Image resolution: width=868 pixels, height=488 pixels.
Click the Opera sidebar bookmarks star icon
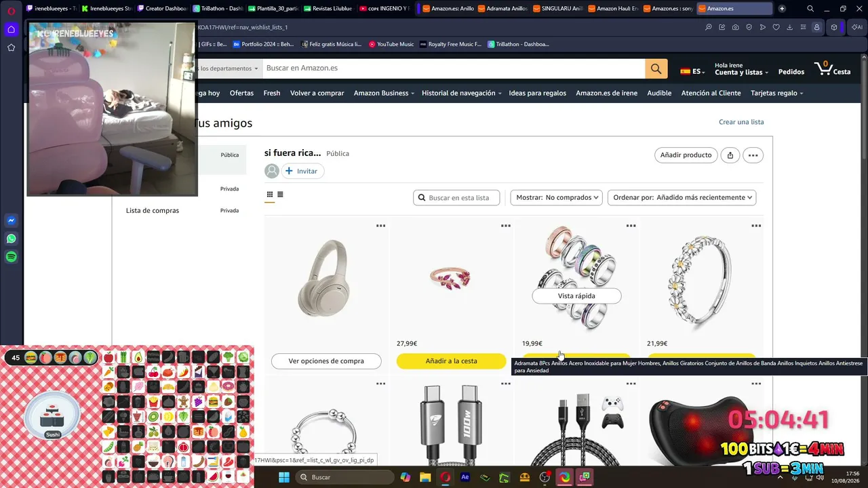click(x=11, y=47)
